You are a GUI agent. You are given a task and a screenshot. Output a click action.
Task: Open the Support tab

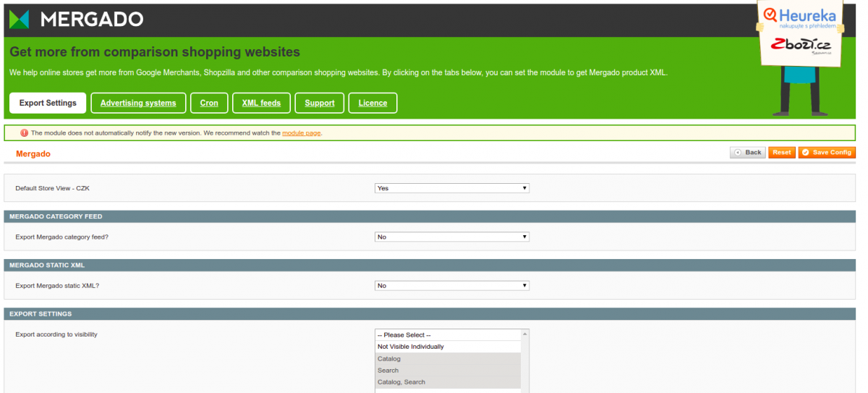[319, 103]
